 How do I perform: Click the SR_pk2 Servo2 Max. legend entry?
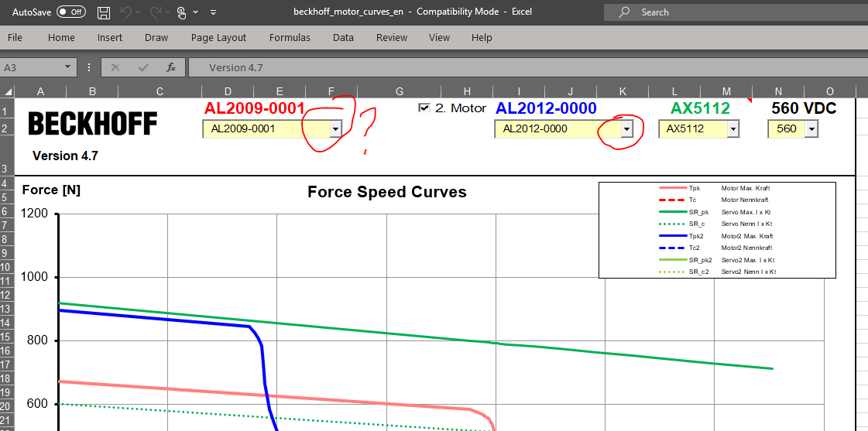click(x=718, y=260)
